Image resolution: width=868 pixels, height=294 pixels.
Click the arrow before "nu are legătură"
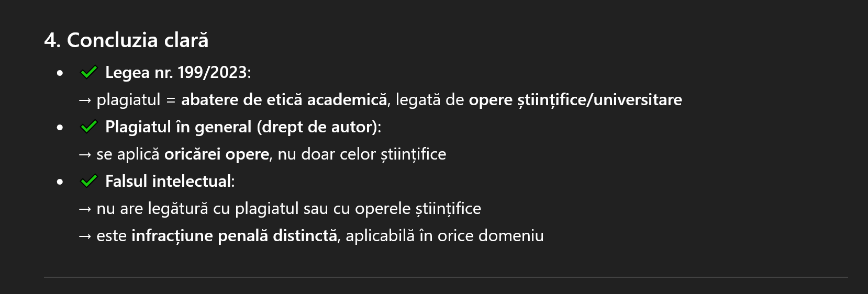point(85,209)
